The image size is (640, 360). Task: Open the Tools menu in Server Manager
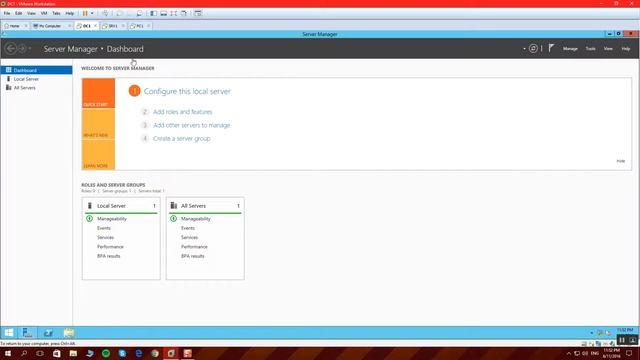(591, 49)
